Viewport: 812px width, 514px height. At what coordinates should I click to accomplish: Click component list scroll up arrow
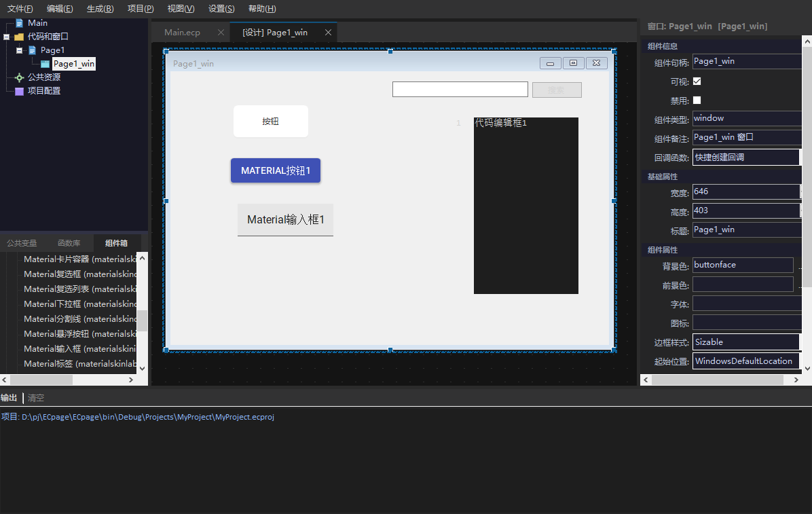coord(143,257)
